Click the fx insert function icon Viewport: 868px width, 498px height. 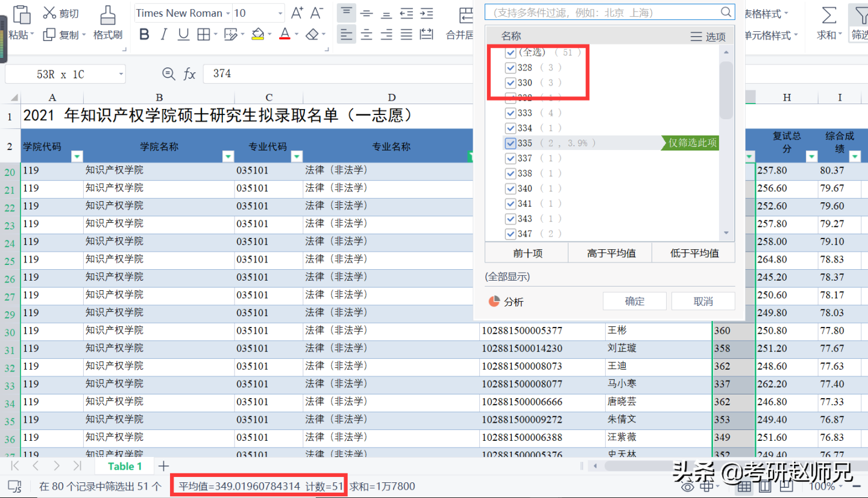(190, 74)
